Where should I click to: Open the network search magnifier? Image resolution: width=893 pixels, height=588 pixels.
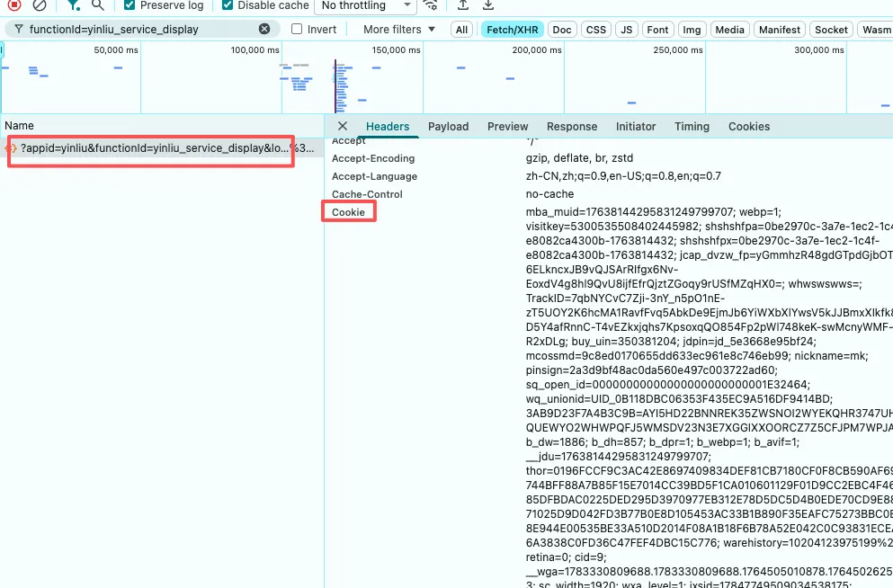pos(98,5)
